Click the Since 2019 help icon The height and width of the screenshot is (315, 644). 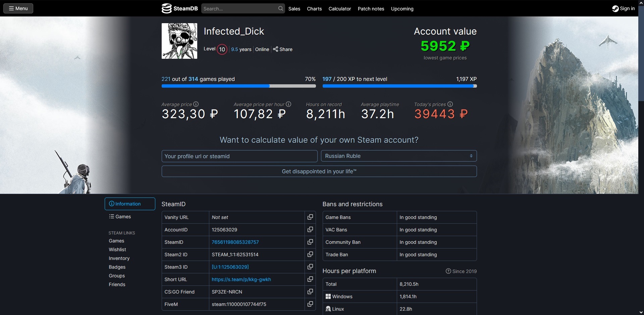click(x=448, y=271)
